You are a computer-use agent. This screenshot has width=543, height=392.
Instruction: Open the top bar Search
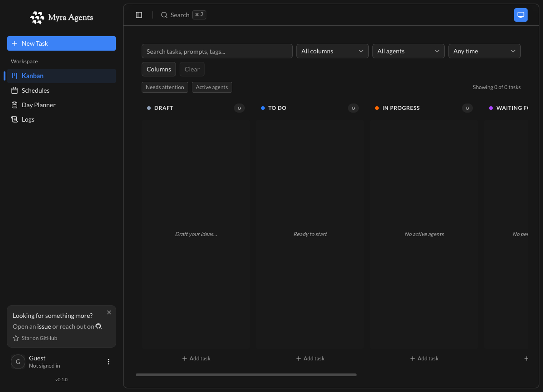coord(183,15)
